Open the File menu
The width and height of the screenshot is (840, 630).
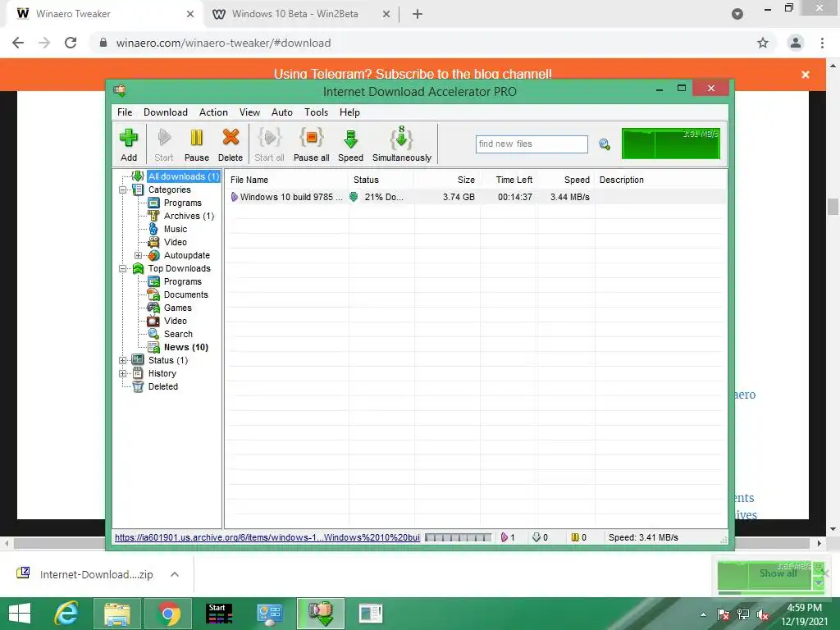coord(125,112)
